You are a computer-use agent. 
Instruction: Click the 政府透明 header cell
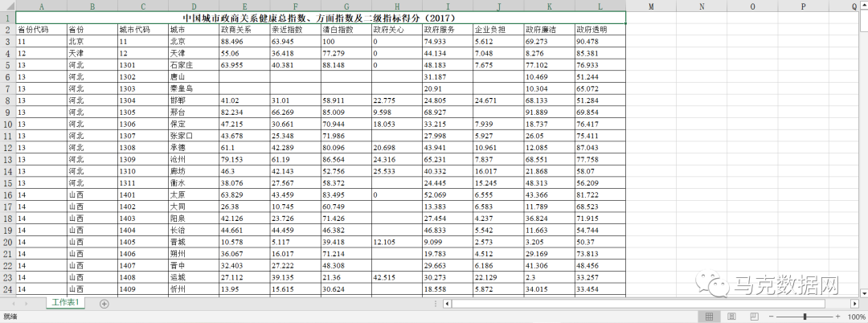tap(600, 30)
